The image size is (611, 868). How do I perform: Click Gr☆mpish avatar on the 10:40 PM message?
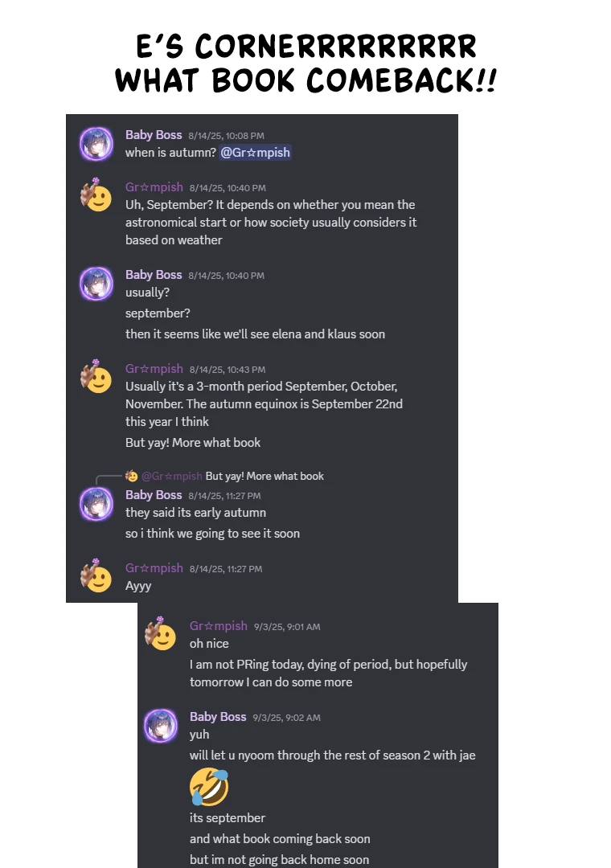coord(96,195)
